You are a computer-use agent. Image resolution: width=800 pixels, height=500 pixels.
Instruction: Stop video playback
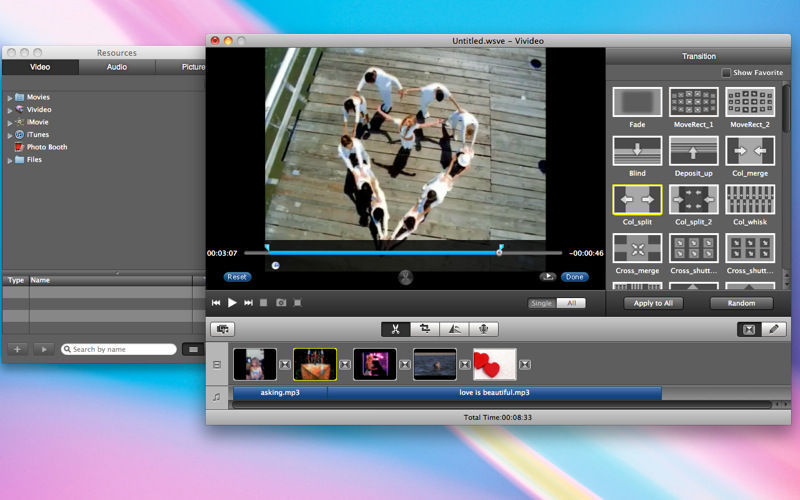[264, 303]
